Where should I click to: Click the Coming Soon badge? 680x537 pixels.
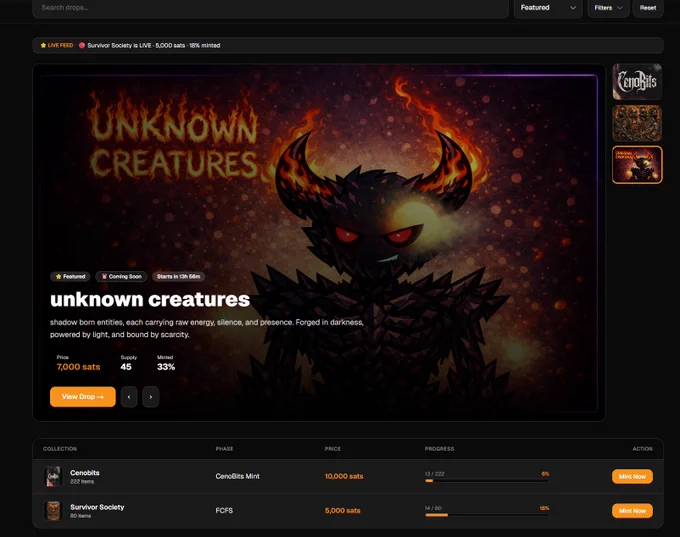point(121,276)
